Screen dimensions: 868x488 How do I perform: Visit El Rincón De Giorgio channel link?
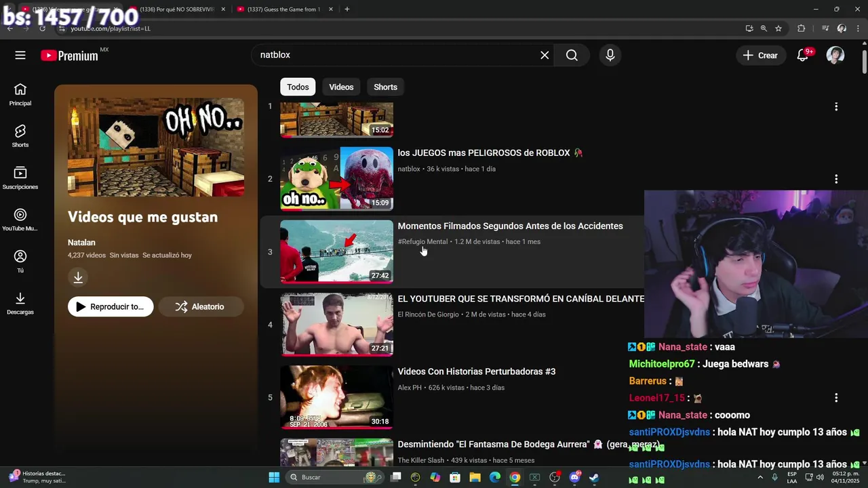click(429, 314)
